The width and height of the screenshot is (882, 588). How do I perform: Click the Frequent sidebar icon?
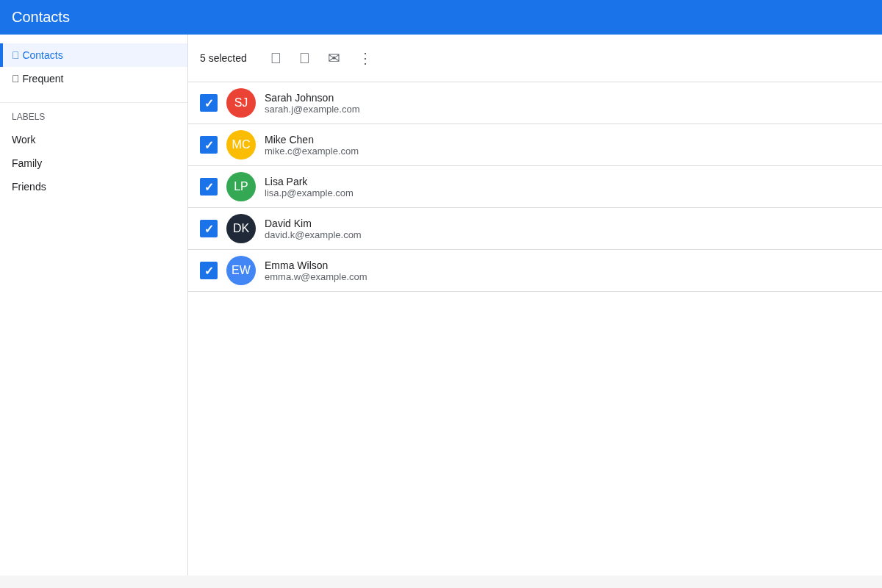tap(15, 78)
